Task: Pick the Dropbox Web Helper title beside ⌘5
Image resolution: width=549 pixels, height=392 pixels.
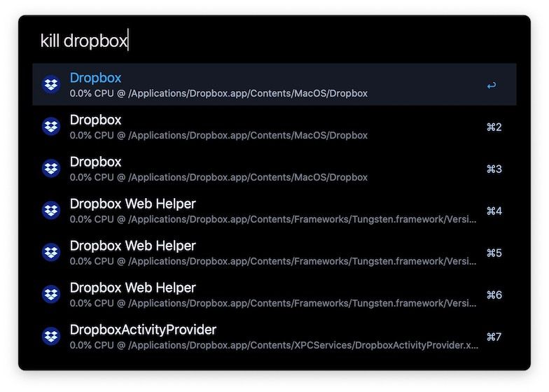Action: pyautogui.click(x=133, y=246)
